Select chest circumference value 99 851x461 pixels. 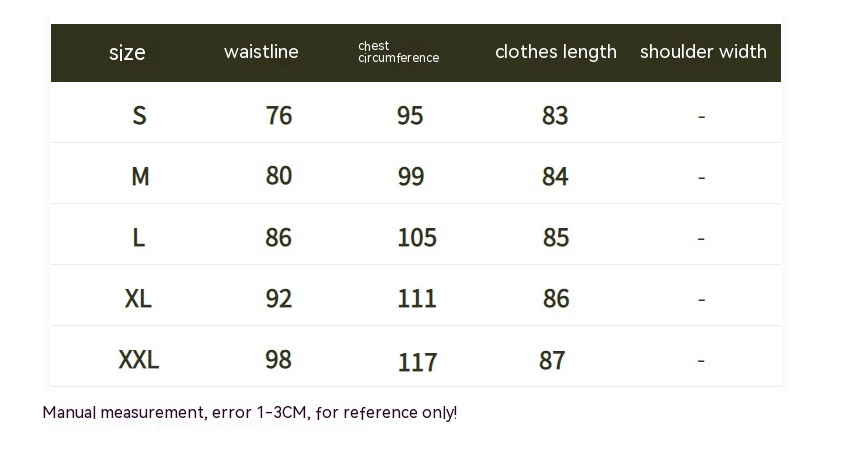click(x=411, y=177)
